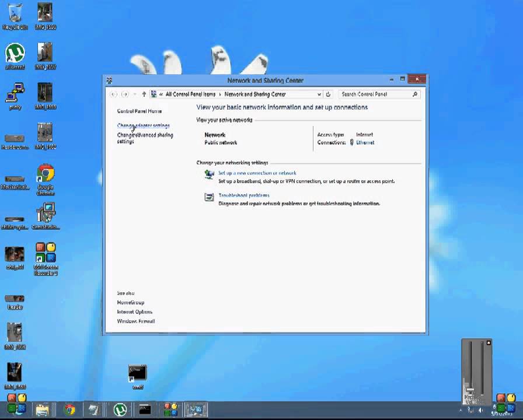Click the icon beside Troubleshoot problems
This screenshot has width=523, height=420.
pyautogui.click(x=209, y=197)
